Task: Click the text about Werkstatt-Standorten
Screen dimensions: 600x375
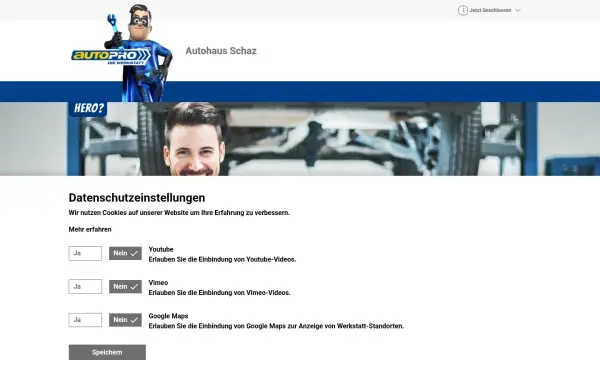Action: click(x=276, y=326)
